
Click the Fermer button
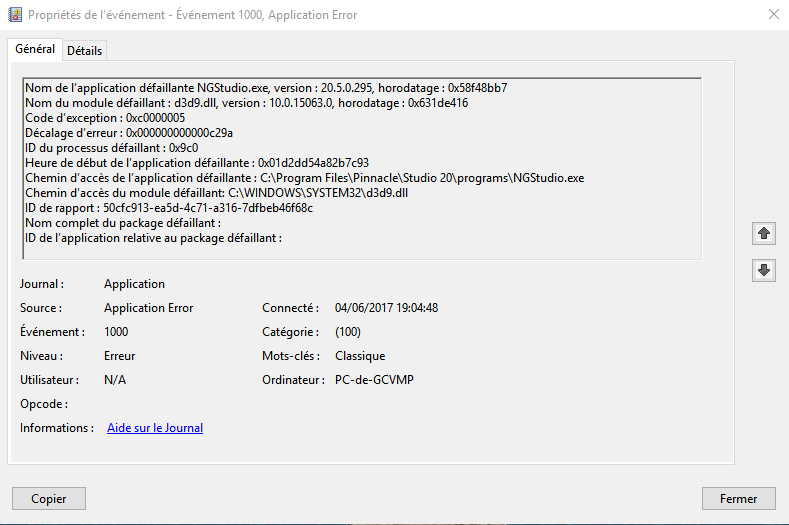738,498
